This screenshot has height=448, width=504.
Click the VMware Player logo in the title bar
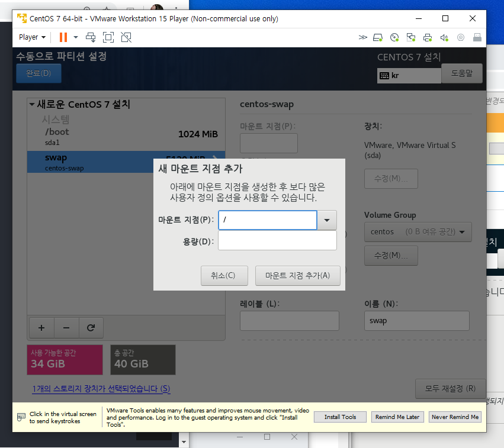(x=22, y=18)
